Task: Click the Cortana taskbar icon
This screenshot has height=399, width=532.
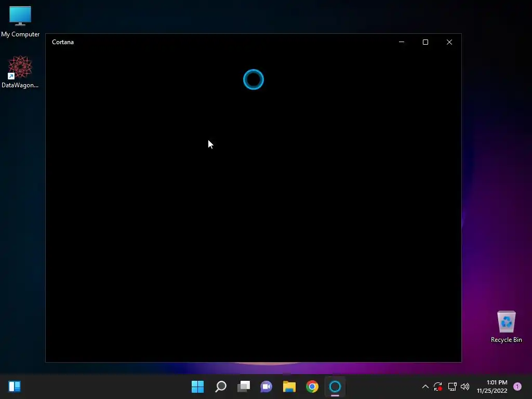Action: pos(335,387)
